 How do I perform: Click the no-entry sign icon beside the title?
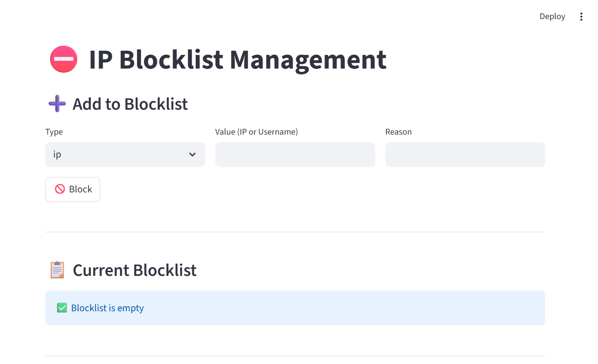point(63,59)
